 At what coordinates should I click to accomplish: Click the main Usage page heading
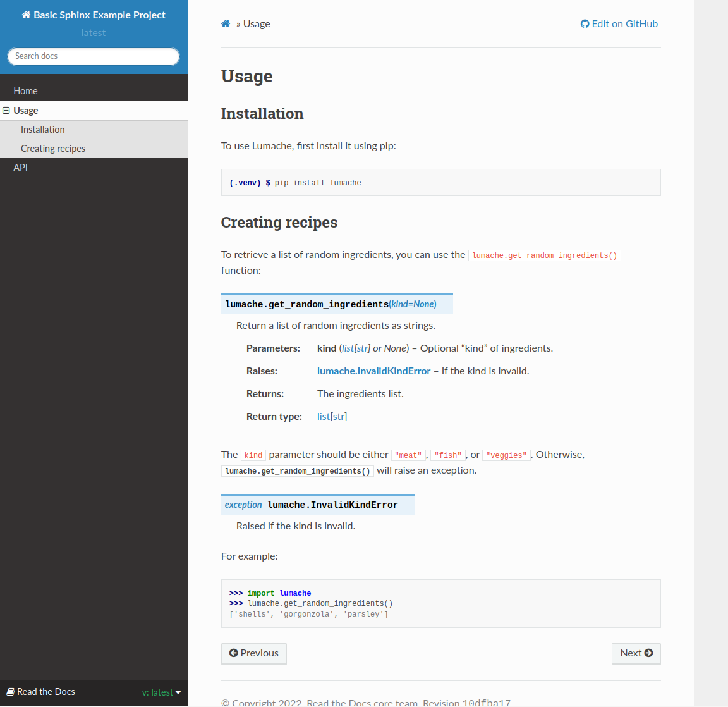tap(247, 76)
